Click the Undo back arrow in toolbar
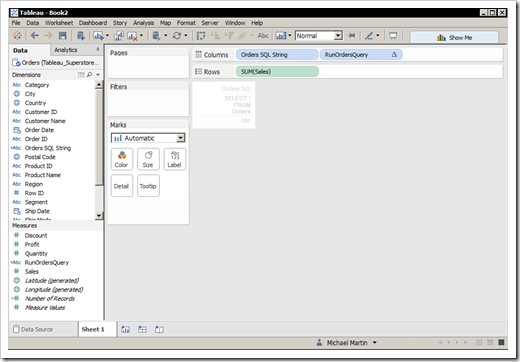The height and width of the screenshot is (362, 520). 35,35
